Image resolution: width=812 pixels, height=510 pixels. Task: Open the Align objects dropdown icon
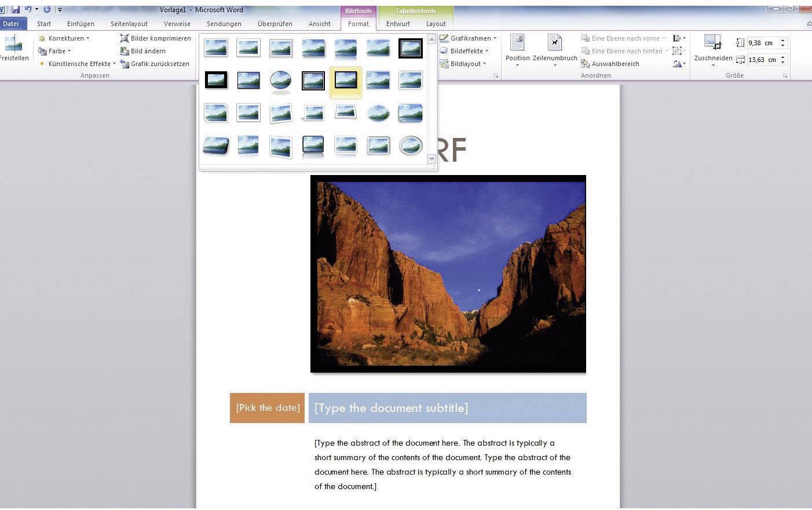click(679, 38)
